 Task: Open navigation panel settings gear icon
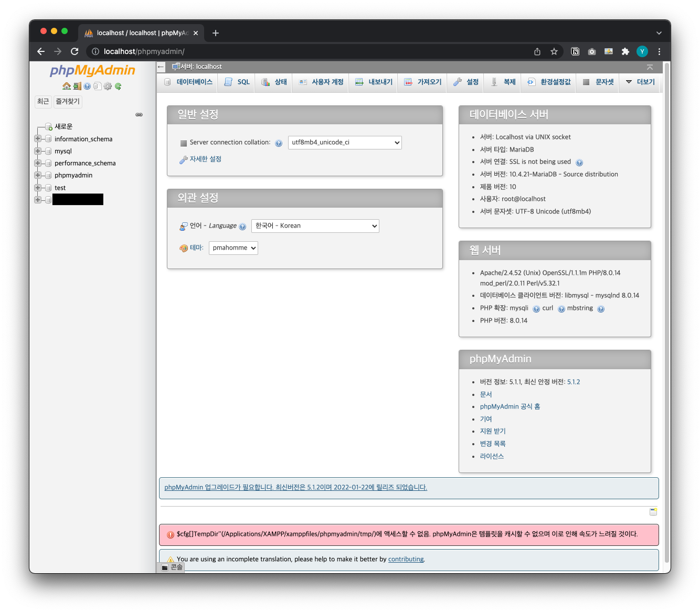[108, 86]
